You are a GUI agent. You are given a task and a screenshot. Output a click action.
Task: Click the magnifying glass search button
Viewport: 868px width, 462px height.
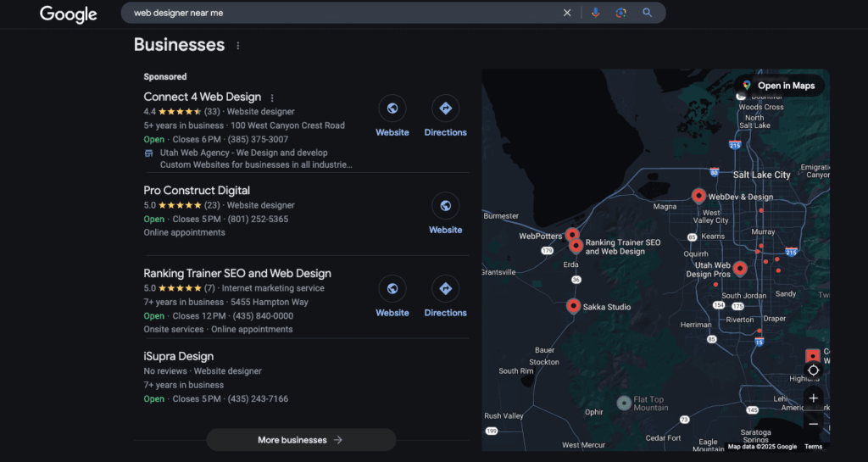648,13
